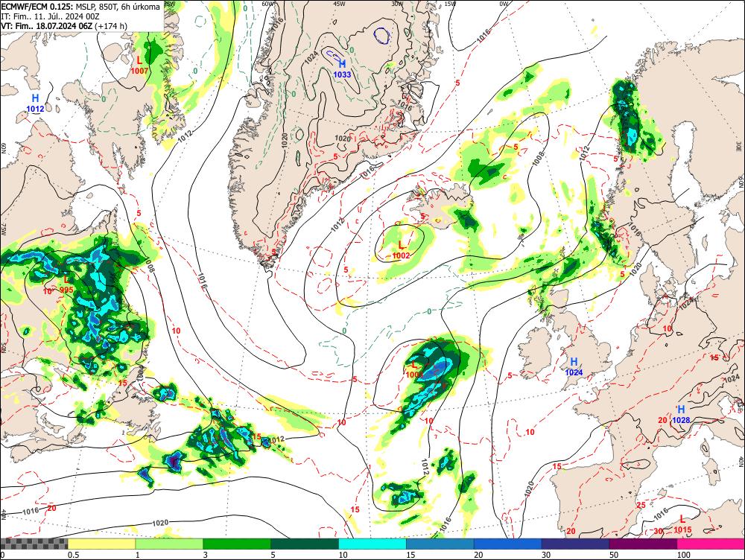
Task: Click the '100' legend scale number
Action: 683,555
